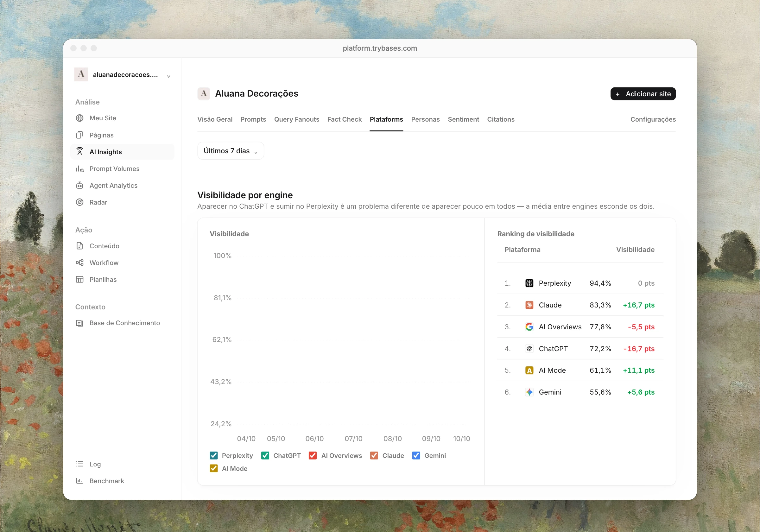Open Meu Site globe icon

[79, 118]
